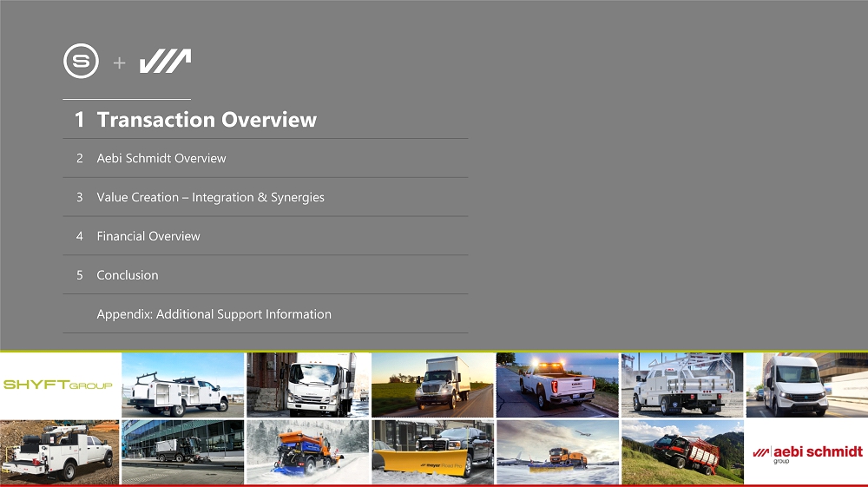Select the yellow Meyer plow pickup photo
The width and height of the screenshot is (868, 487).
pyautogui.click(x=432, y=451)
